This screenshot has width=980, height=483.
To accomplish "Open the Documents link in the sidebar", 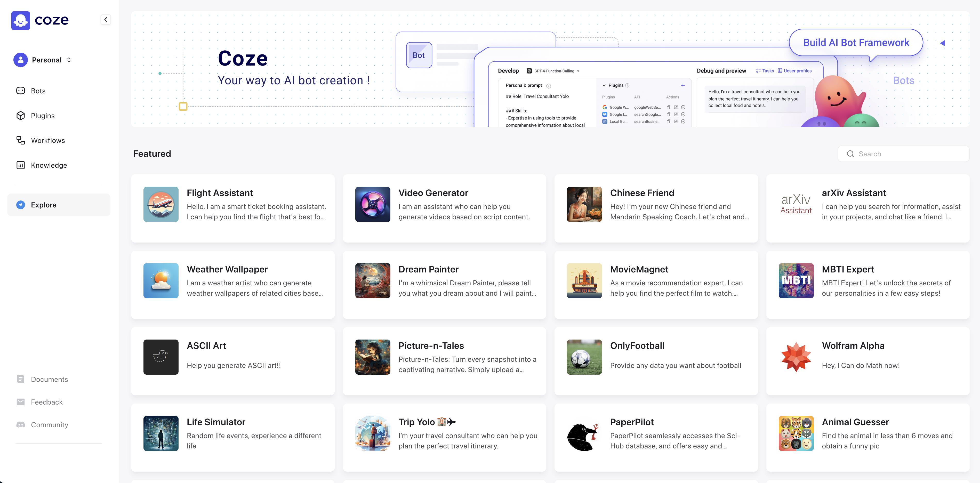I will coord(49,379).
